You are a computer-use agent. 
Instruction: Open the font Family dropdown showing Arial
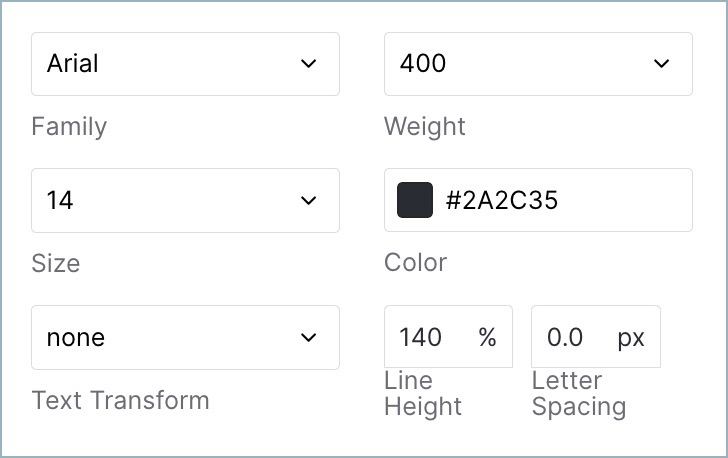[185, 64]
